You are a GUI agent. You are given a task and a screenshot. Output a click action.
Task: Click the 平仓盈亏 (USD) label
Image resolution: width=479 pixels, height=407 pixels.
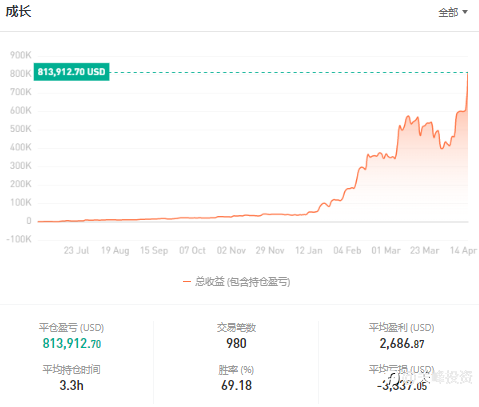[71, 328]
